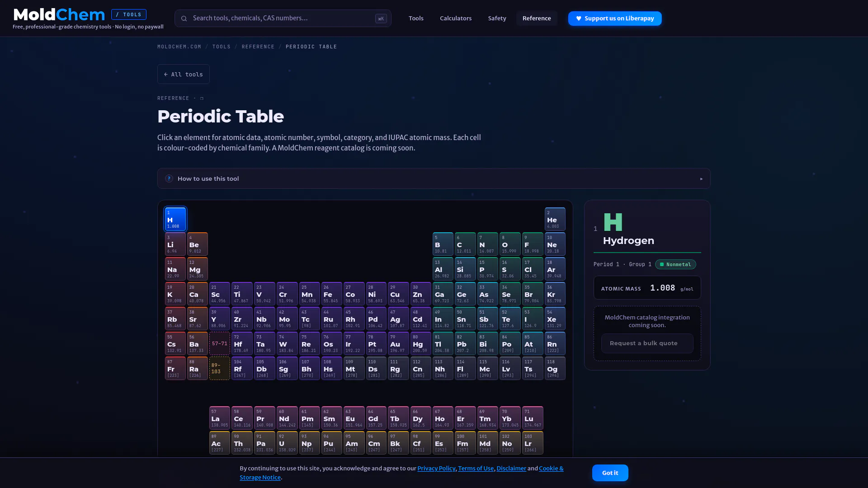Select the Hydrogen element cell
Screen dimensions: 868x488
(x=175, y=219)
